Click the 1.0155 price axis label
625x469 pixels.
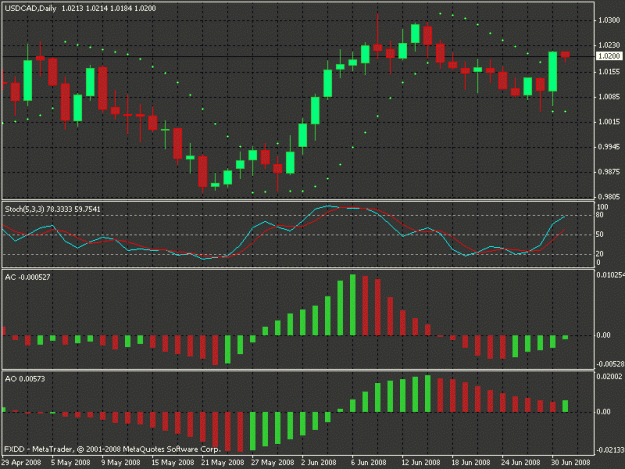point(609,72)
